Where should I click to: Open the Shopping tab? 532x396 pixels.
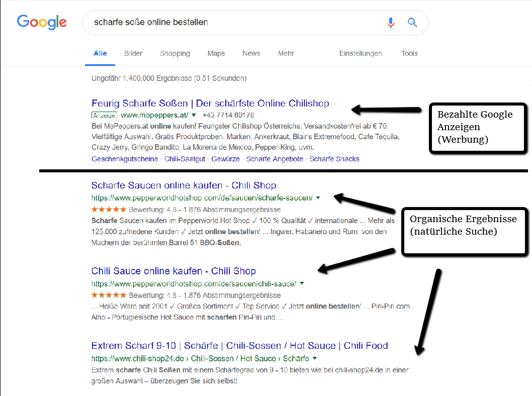point(174,54)
